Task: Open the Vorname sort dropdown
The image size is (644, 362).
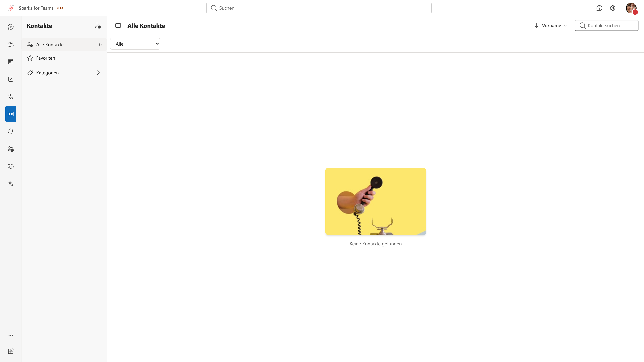Action: coord(554,25)
